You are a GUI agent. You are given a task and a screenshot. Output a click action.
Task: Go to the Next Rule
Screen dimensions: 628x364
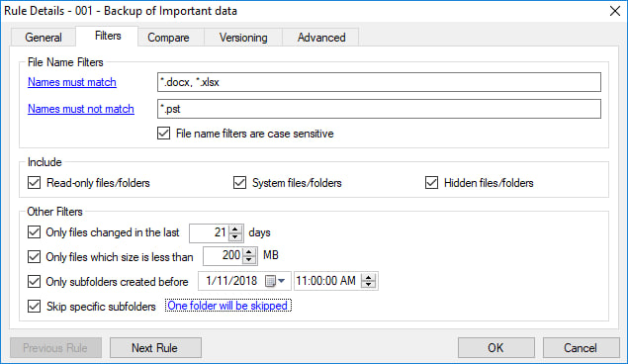155,347
